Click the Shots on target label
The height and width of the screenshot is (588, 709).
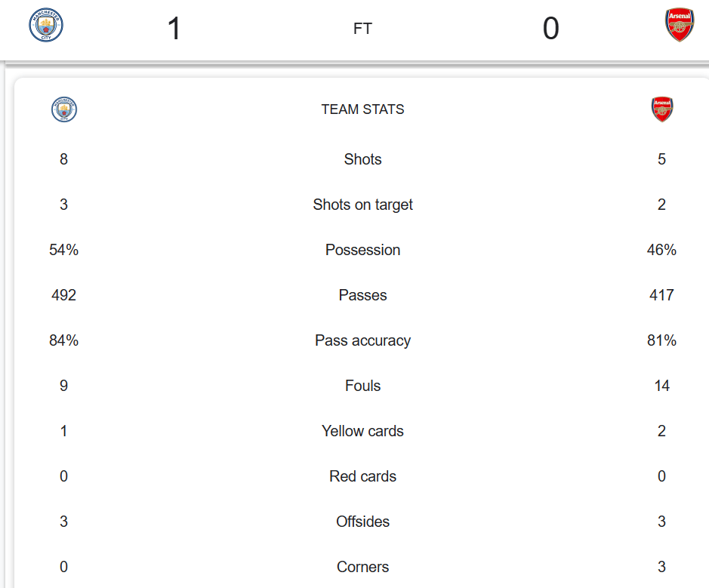(x=362, y=205)
